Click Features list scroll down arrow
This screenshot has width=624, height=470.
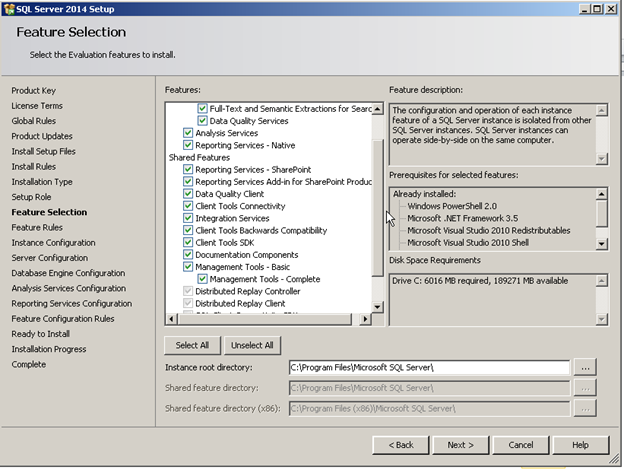coord(377,307)
